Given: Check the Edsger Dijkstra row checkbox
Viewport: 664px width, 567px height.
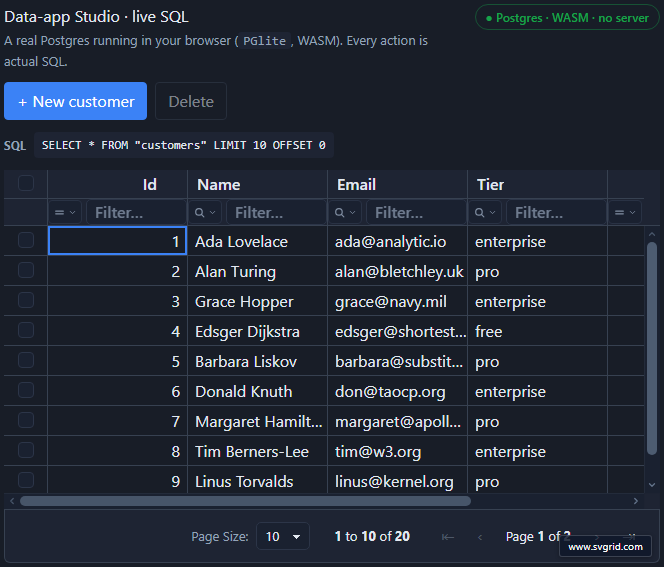Looking at the screenshot, I should 26,330.
